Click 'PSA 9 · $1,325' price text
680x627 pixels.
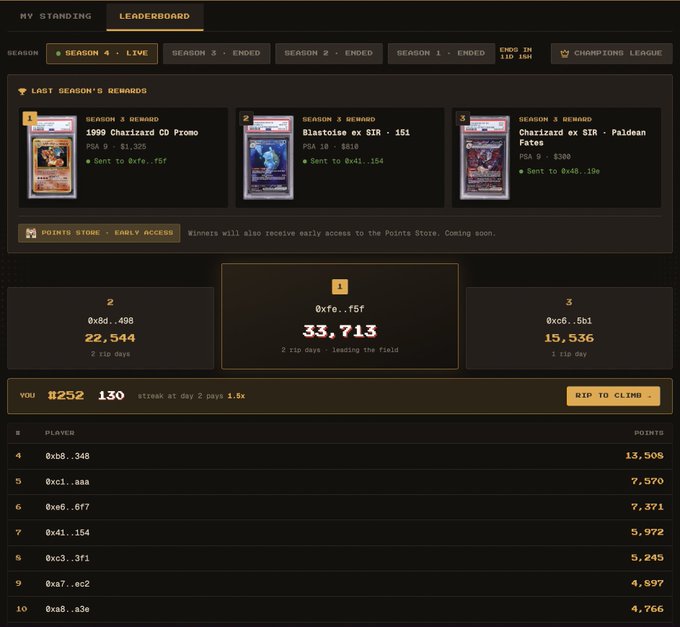tap(116, 147)
